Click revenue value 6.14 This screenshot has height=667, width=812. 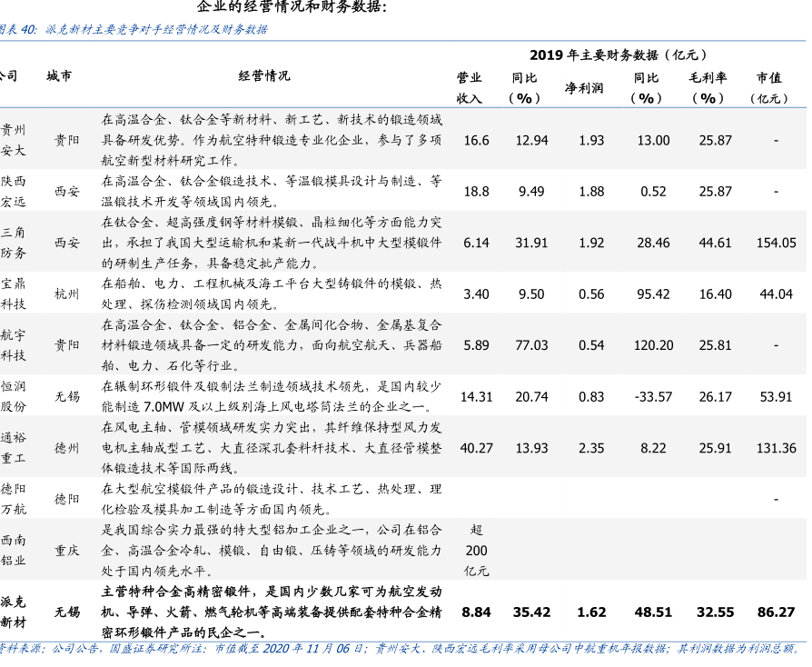pyautogui.click(x=477, y=243)
